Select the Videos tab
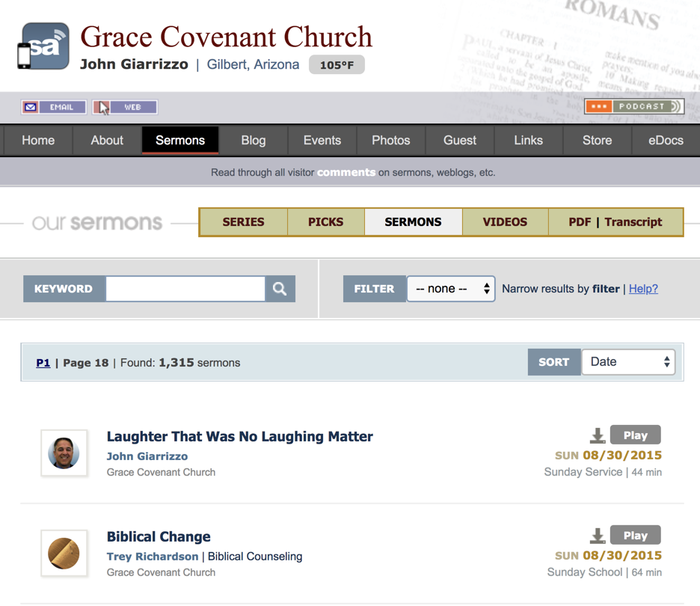Image resolution: width=700 pixels, height=606 pixels. click(505, 222)
